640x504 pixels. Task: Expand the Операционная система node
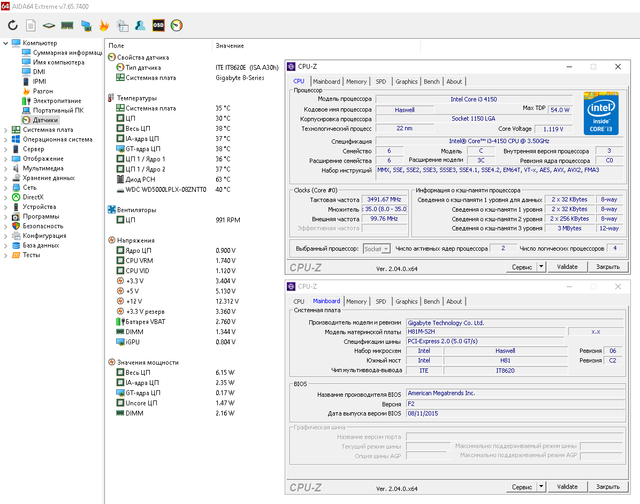[x=5, y=140]
